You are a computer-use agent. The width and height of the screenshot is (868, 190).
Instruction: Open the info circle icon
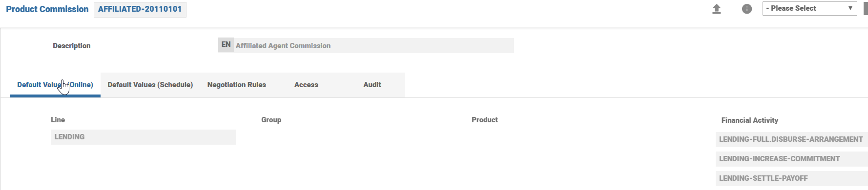[746, 9]
